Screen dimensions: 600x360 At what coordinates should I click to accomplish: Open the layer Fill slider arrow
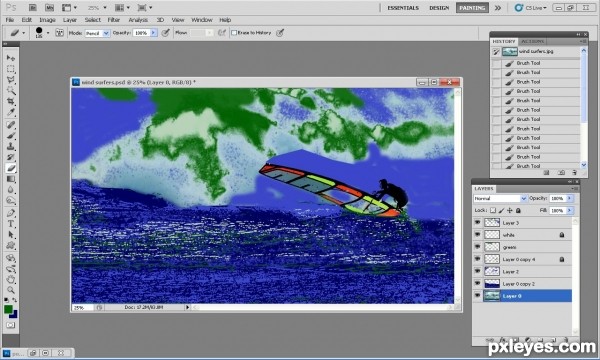pos(569,210)
